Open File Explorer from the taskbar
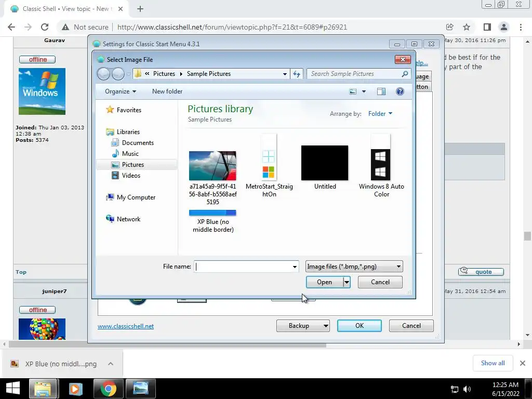 [x=43, y=389]
